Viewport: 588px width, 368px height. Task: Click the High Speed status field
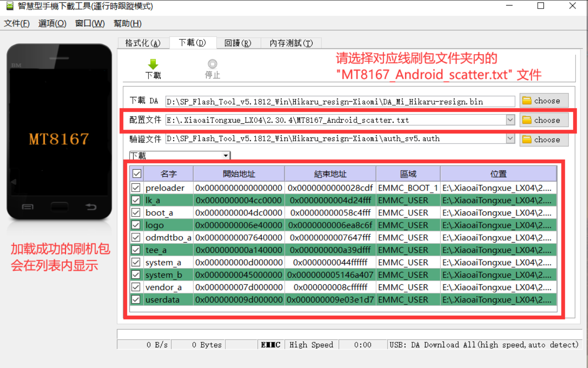311,344
